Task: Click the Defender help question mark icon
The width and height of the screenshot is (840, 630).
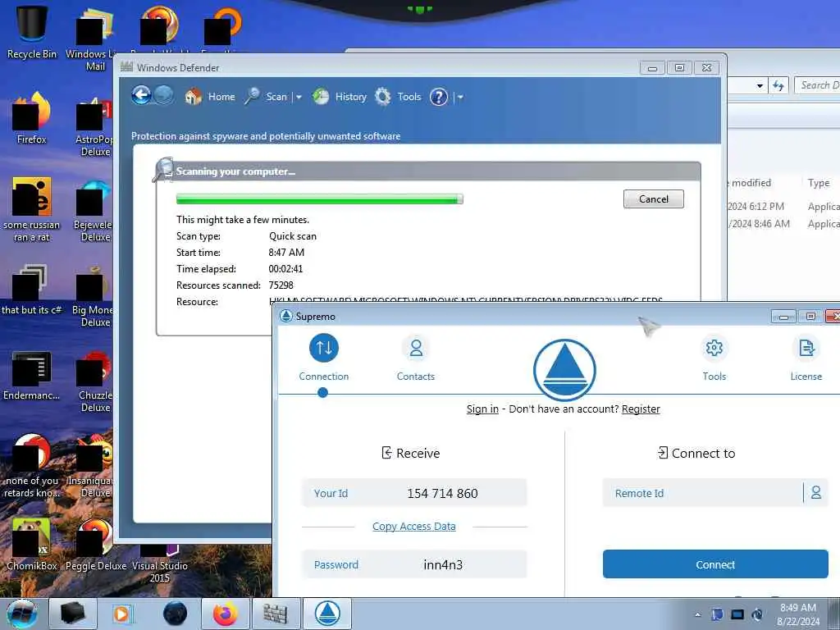Action: point(438,97)
